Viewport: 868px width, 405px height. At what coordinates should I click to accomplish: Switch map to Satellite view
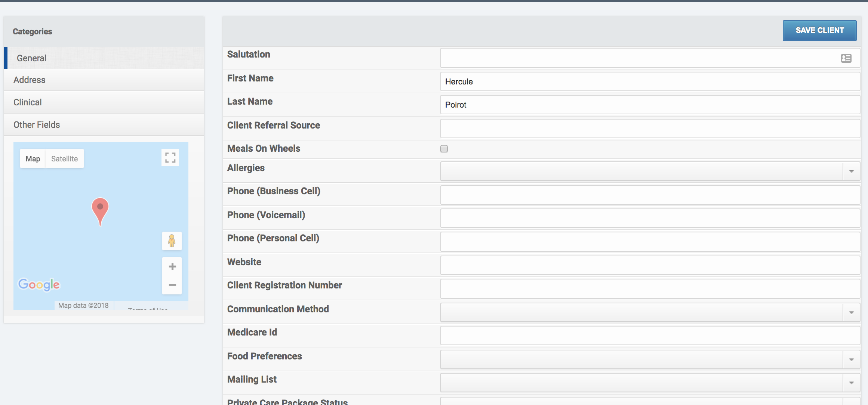tap(64, 159)
